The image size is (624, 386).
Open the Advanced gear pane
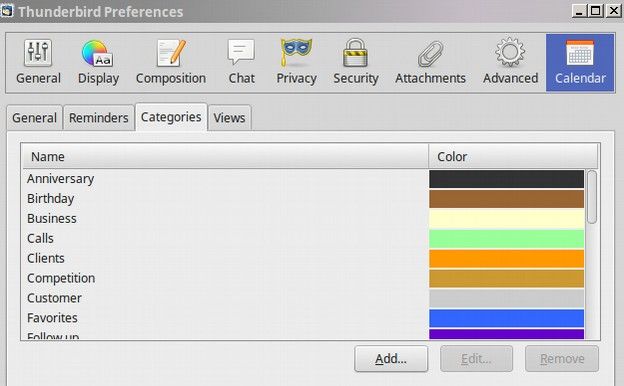(510, 62)
